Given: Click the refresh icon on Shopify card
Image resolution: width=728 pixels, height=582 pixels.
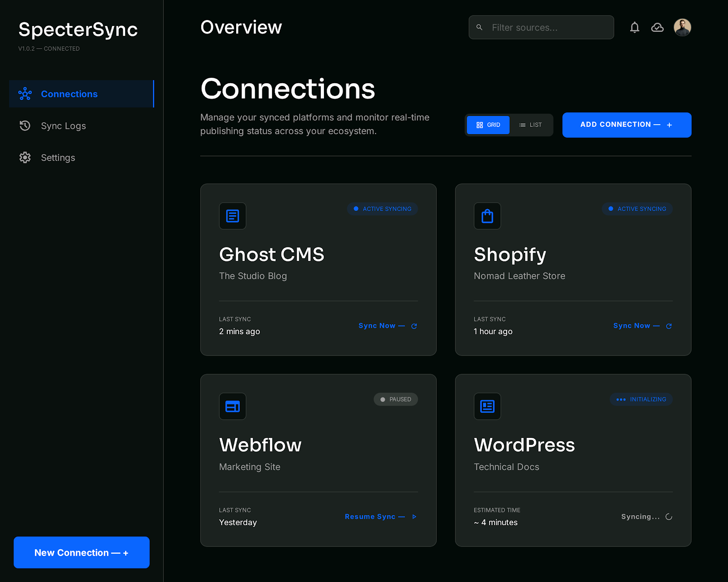Looking at the screenshot, I should point(669,326).
